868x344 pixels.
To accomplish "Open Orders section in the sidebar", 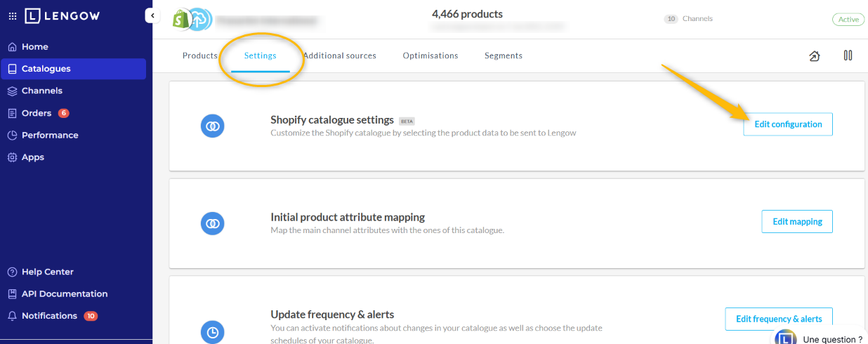I will pyautogui.click(x=37, y=113).
